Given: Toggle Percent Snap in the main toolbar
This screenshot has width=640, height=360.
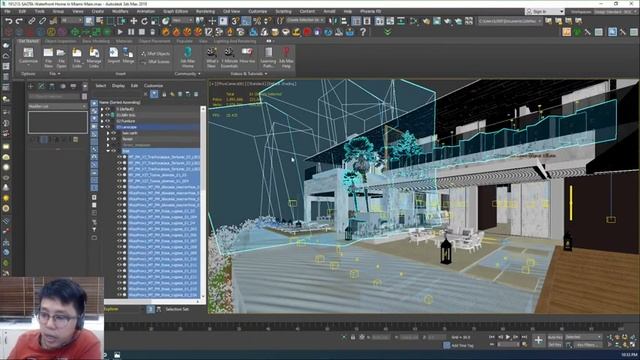Looking at the screenshot, I should tap(257, 21).
